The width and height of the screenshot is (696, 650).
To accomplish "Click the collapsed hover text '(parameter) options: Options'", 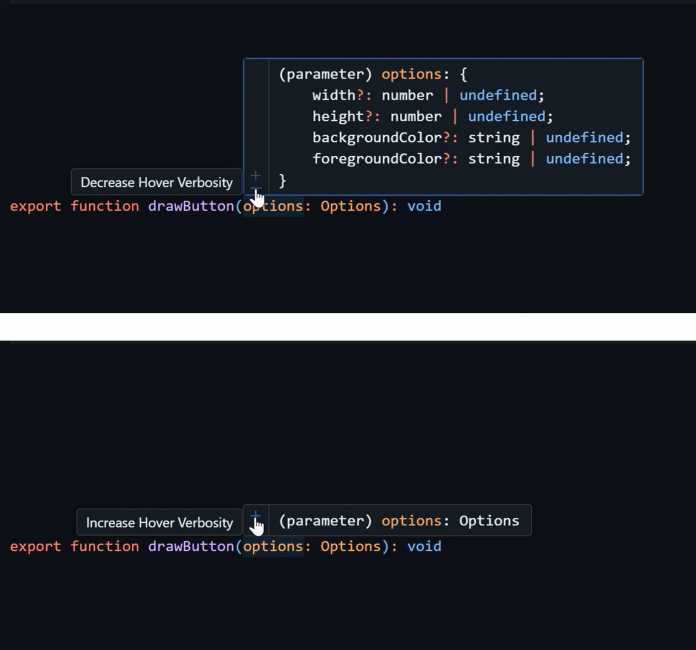I will tap(399, 521).
